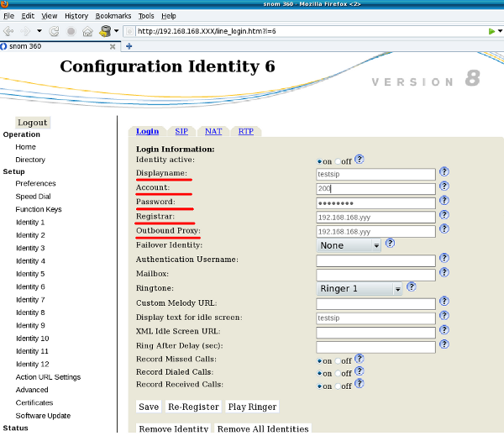
Task: Set Record Received Calls to on
Action: click(319, 386)
